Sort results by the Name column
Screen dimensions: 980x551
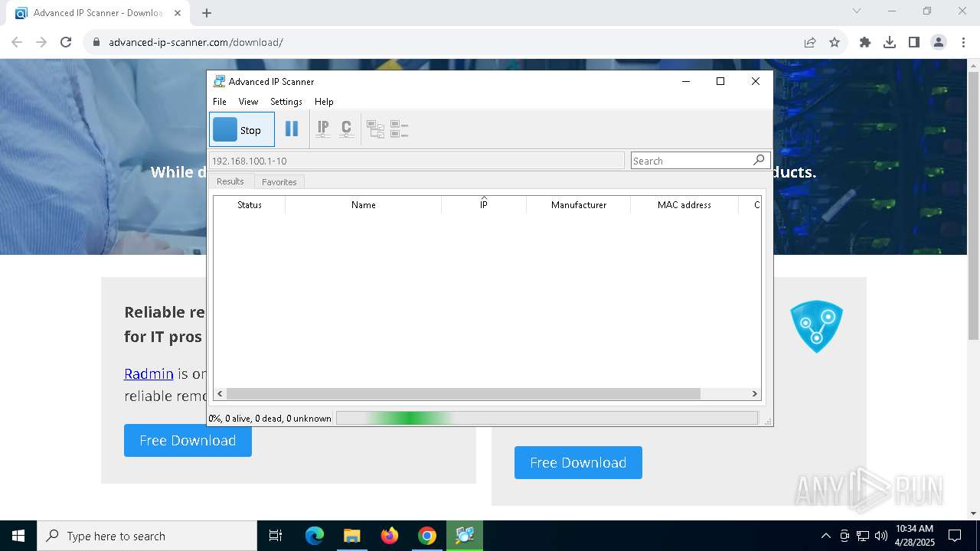pos(364,205)
